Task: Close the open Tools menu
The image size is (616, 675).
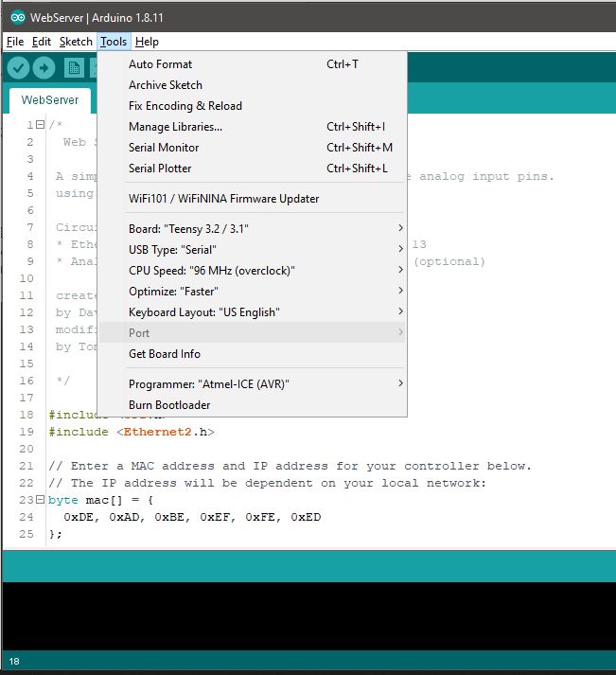Action: (x=114, y=42)
